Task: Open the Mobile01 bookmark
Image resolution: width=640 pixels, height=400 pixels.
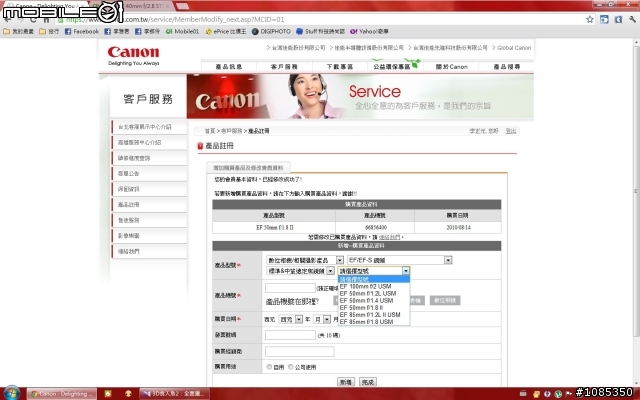Action: point(182,31)
